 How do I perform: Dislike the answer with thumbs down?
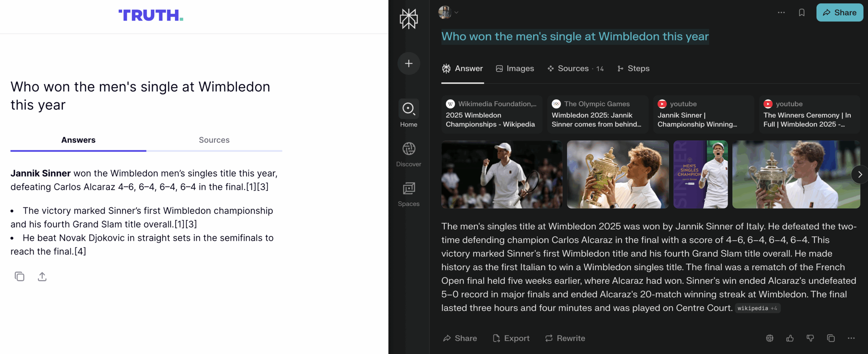tap(810, 338)
